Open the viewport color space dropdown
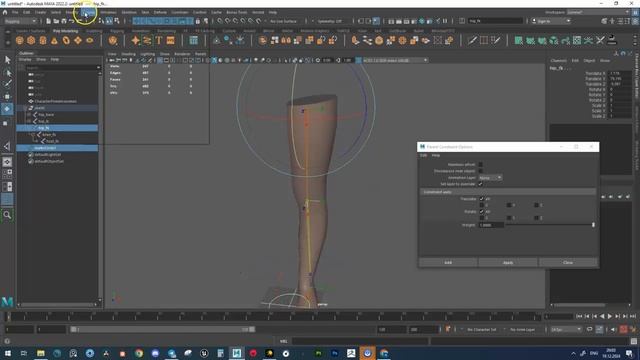 395,60
